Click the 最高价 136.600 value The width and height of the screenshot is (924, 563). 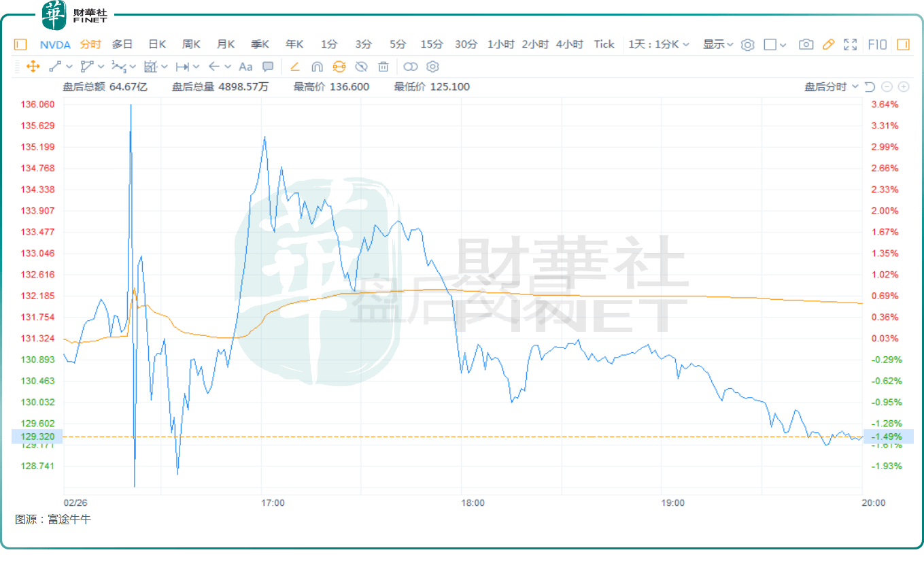point(331,87)
